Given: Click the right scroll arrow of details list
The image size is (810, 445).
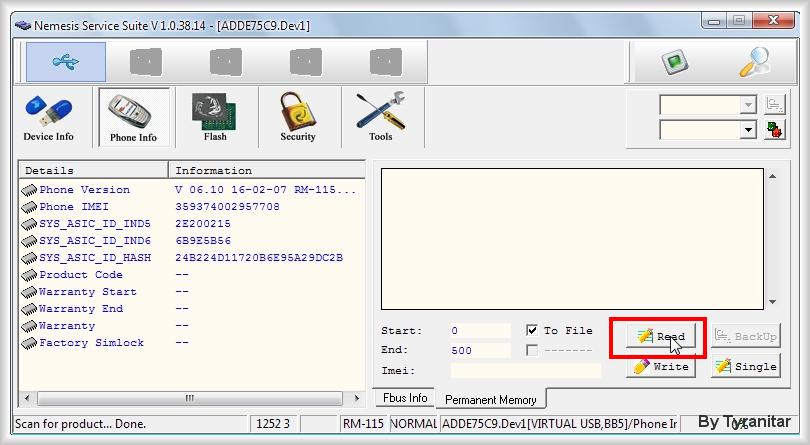Looking at the screenshot, I should [356, 398].
